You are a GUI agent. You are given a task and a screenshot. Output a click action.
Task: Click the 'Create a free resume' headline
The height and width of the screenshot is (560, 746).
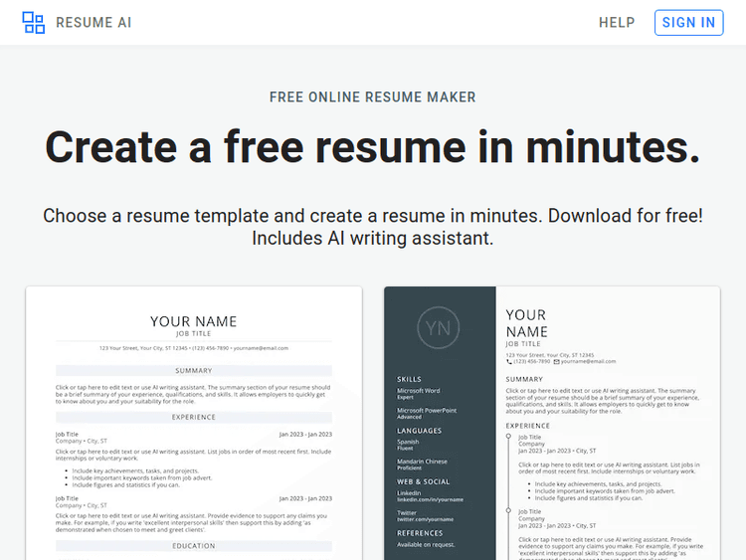[x=373, y=146]
